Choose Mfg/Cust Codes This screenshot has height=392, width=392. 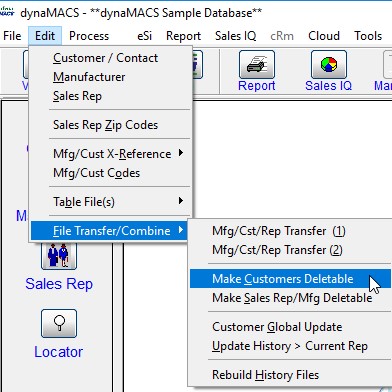(x=111, y=173)
